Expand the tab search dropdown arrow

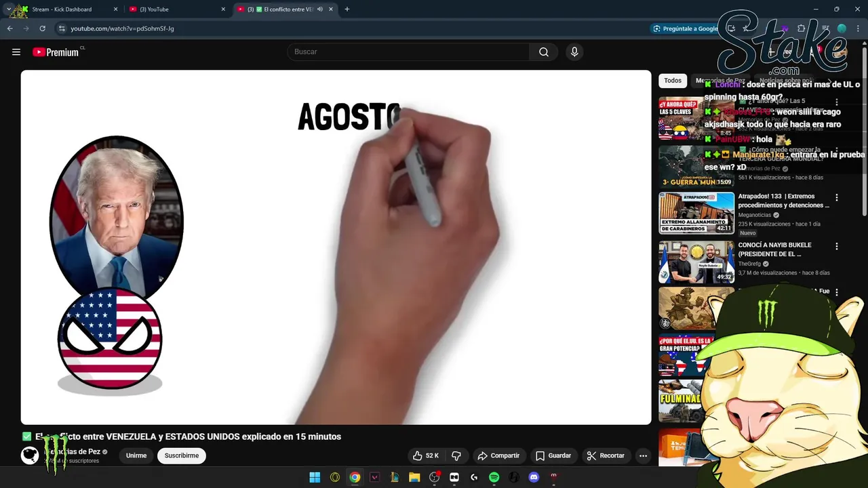pos(8,9)
